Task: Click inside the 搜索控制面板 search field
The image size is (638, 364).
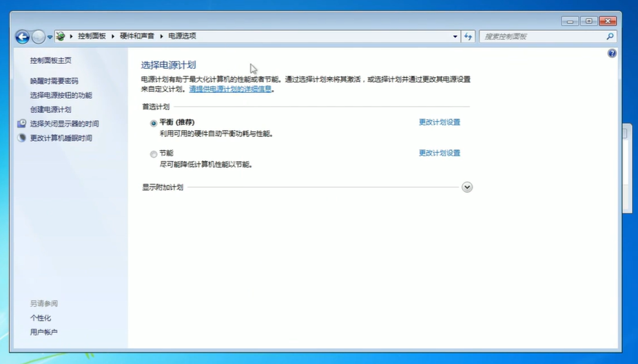Action: [541, 36]
